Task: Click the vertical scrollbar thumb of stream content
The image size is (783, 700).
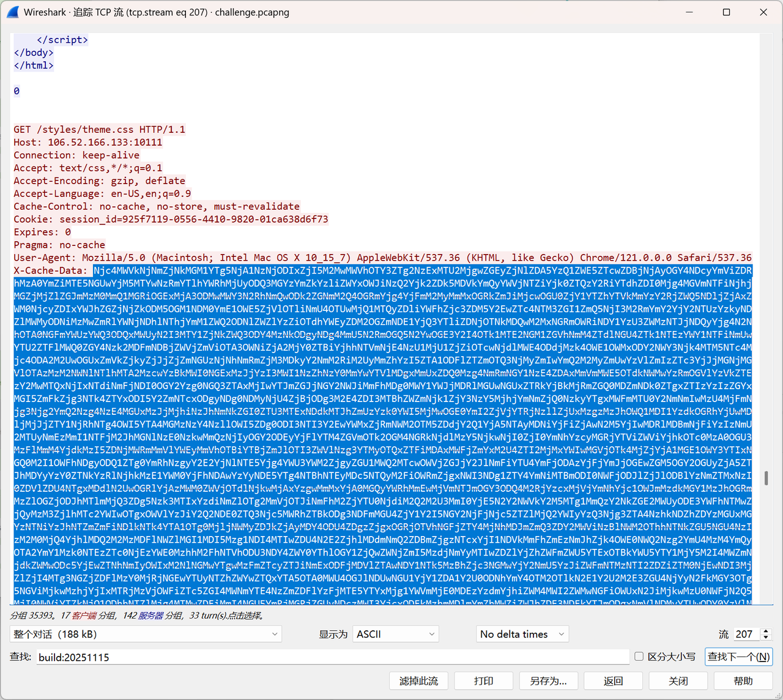Action: (x=766, y=478)
